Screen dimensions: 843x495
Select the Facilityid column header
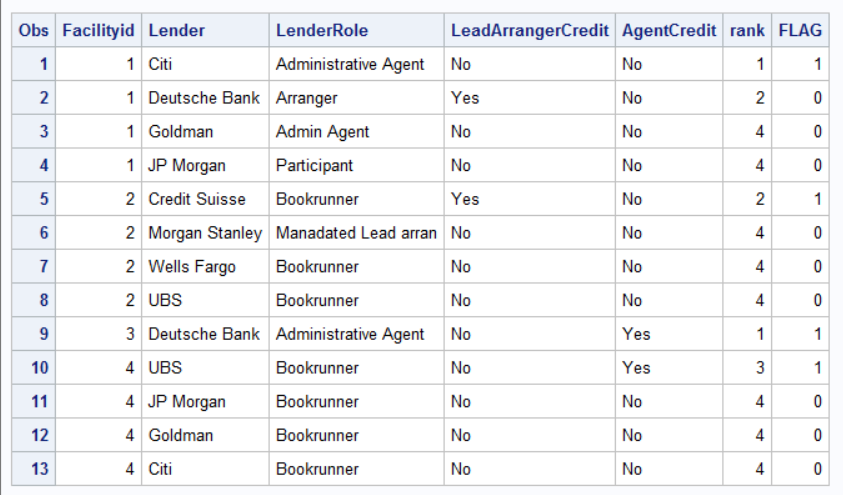98,31
